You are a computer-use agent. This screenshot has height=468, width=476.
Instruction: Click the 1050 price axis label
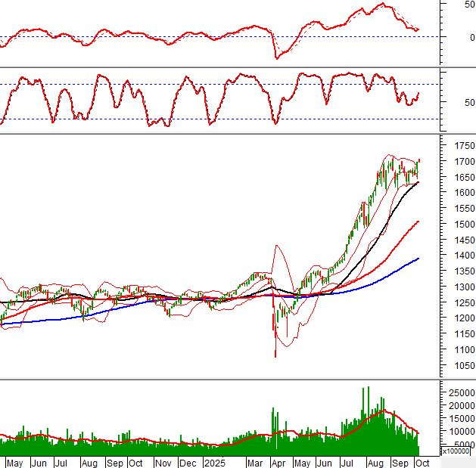tap(458, 365)
